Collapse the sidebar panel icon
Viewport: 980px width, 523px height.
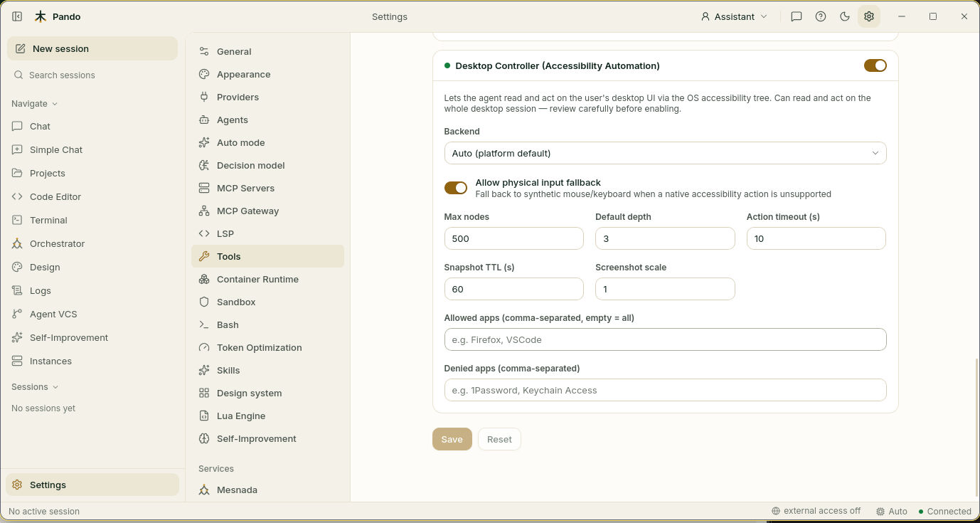(17, 16)
